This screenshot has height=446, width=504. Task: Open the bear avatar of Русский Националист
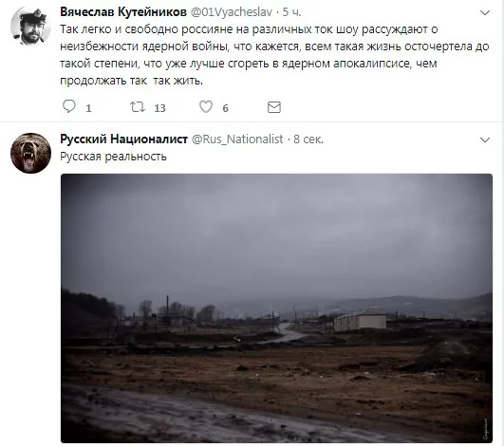[30, 154]
